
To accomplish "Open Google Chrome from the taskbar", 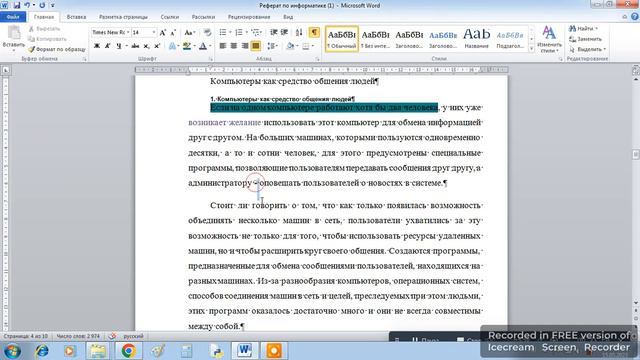I will (128, 351).
